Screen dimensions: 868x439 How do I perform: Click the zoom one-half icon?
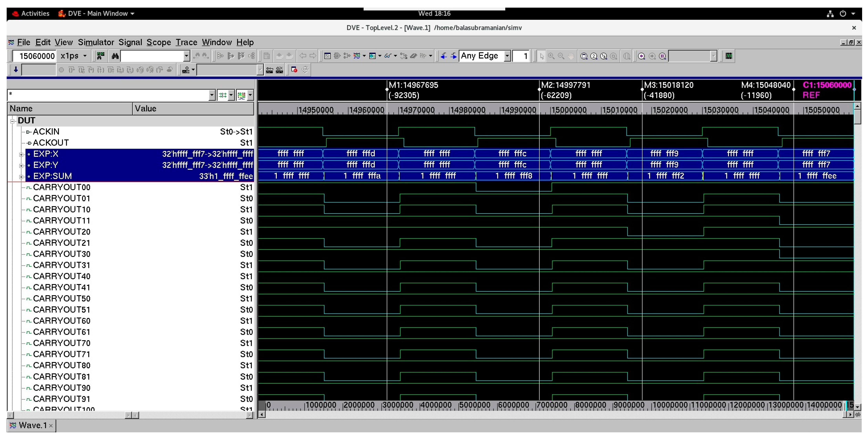pos(603,56)
